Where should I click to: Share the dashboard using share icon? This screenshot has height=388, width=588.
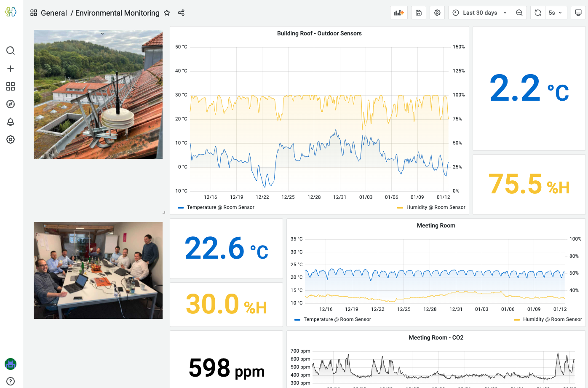click(181, 13)
